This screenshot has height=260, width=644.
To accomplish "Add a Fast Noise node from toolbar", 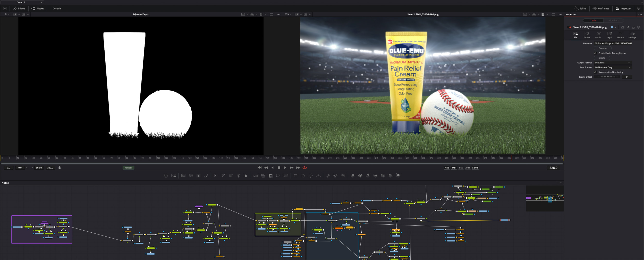I will point(191,176).
